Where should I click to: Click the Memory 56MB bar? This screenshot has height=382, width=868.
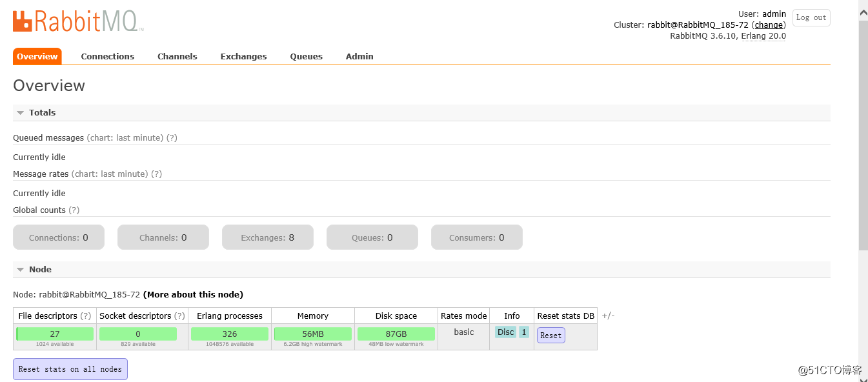pyautogui.click(x=313, y=334)
